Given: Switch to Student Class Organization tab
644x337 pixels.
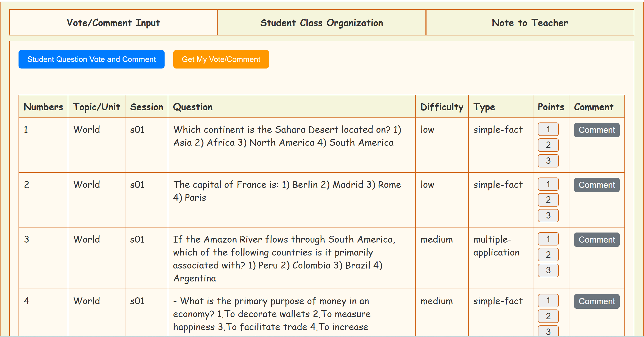Looking at the screenshot, I should [321, 23].
